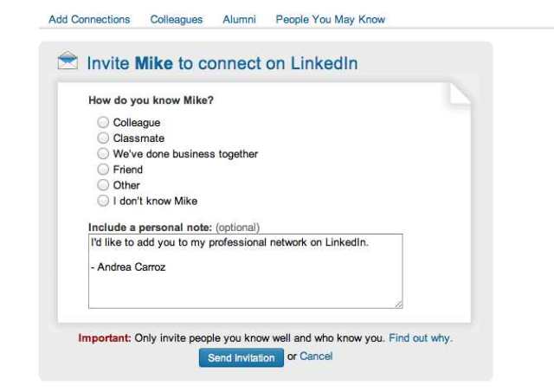Click inside the personal note text box
Image resolution: width=554 pixels, height=392 pixels.
(245, 281)
